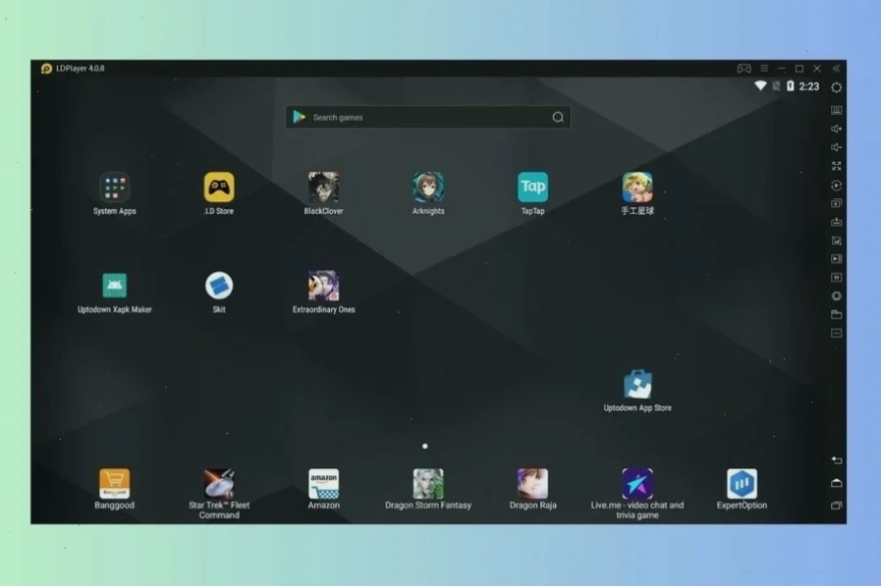Open the Live.me video chat app
Screen dimensions: 881x588
[637, 484]
